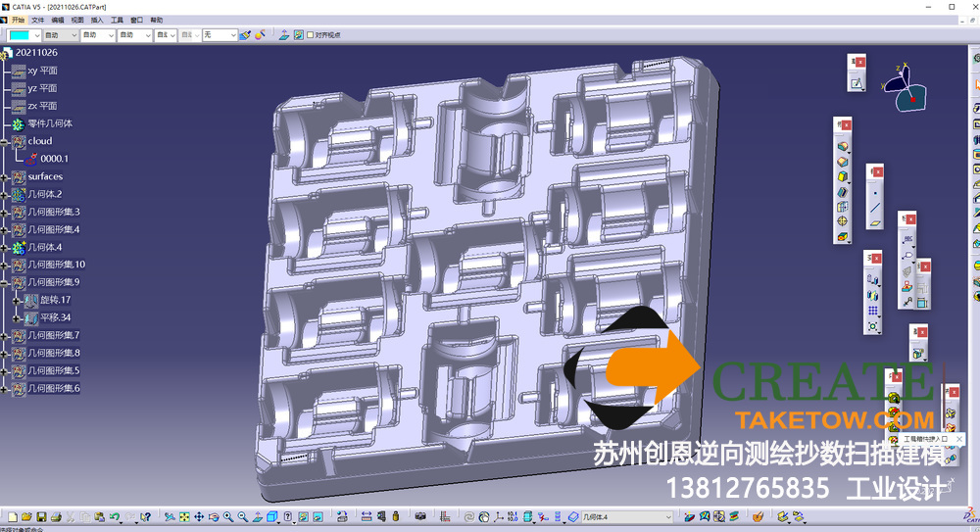Click the New document icon

coord(12,516)
